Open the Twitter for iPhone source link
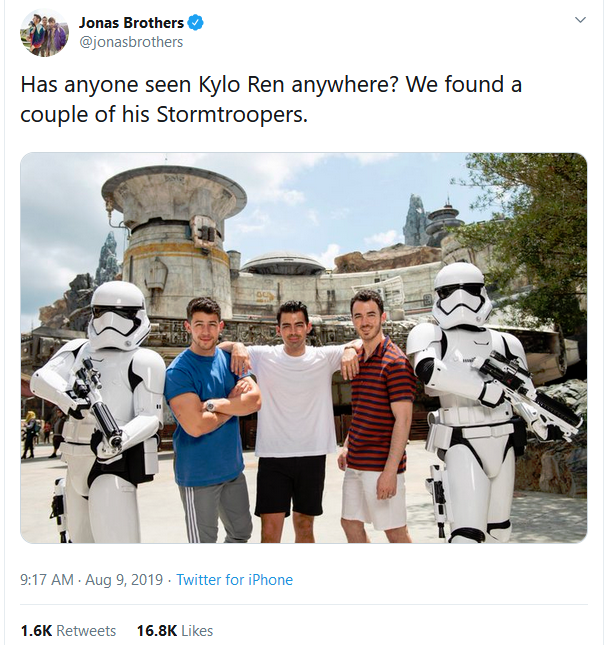607x645 pixels. coord(234,580)
